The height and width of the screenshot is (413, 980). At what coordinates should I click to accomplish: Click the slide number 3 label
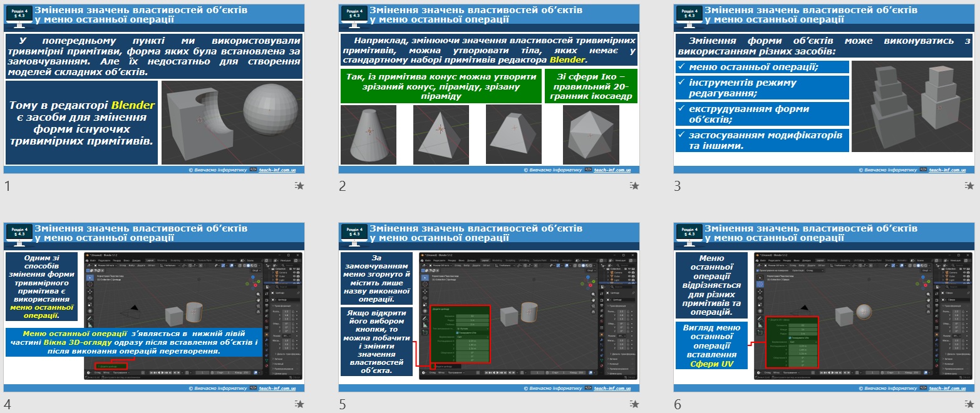pyautogui.click(x=678, y=186)
